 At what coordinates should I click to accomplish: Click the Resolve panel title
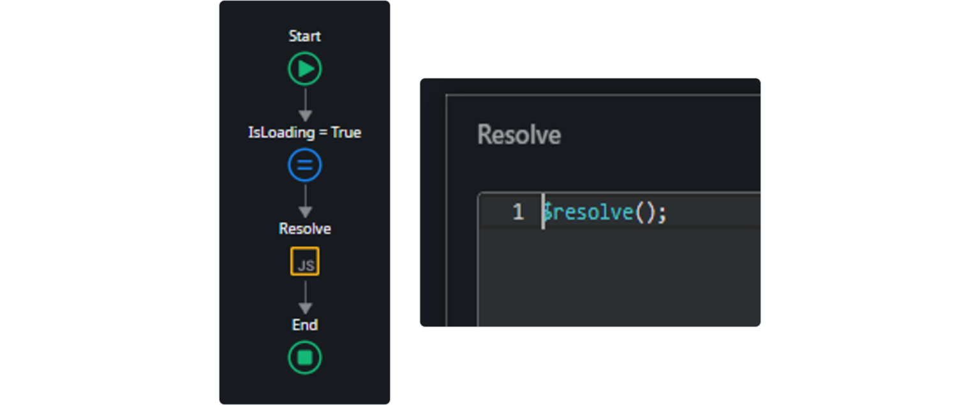click(519, 135)
